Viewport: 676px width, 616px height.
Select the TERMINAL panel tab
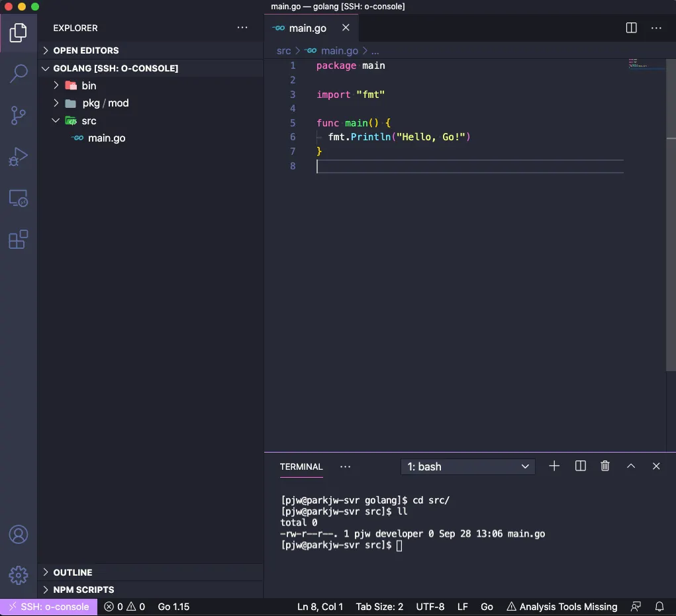301,466
